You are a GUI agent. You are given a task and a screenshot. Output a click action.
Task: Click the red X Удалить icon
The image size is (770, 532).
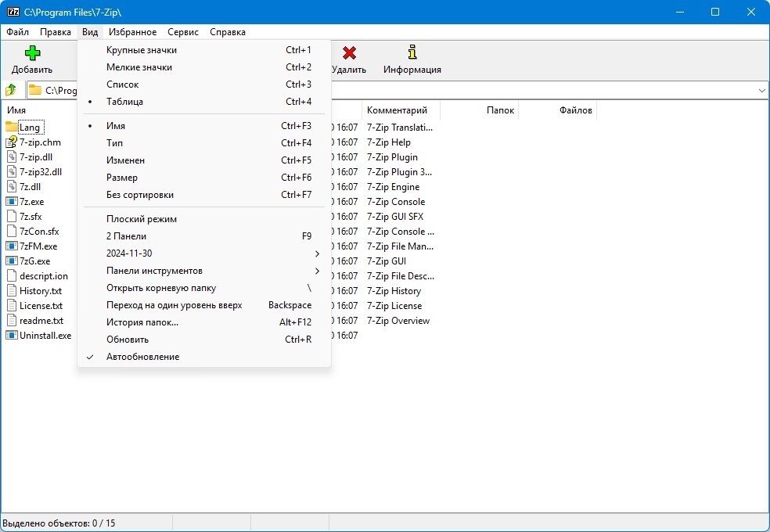pyautogui.click(x=349, y=52)
